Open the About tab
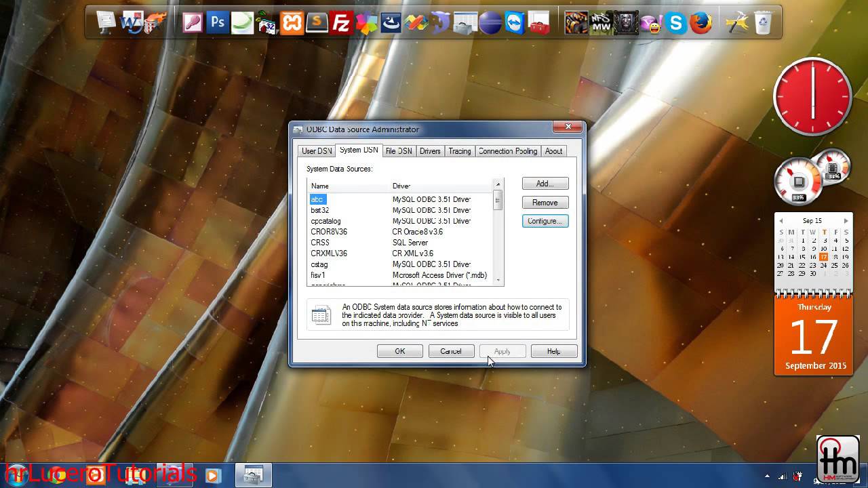Screen dimensions: 868x488 (553, 151)
